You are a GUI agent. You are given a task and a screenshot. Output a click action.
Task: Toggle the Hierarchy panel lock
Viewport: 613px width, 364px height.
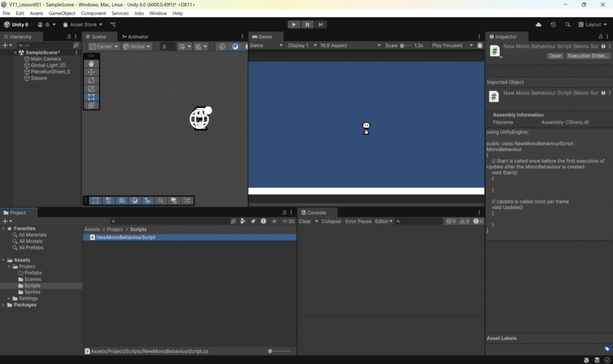[x=69, y=37]
